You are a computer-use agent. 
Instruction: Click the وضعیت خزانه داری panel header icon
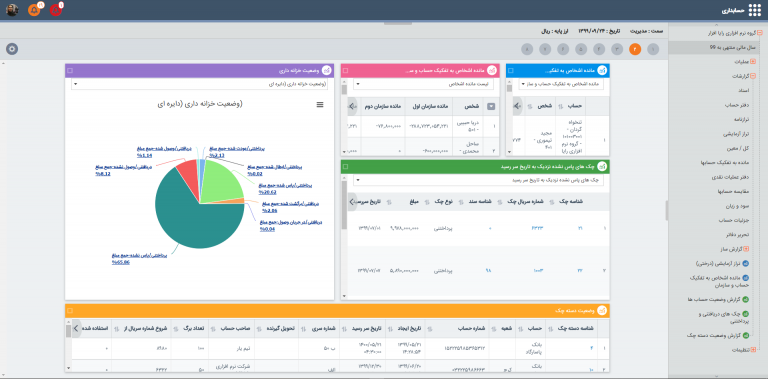tap(326, 71)
